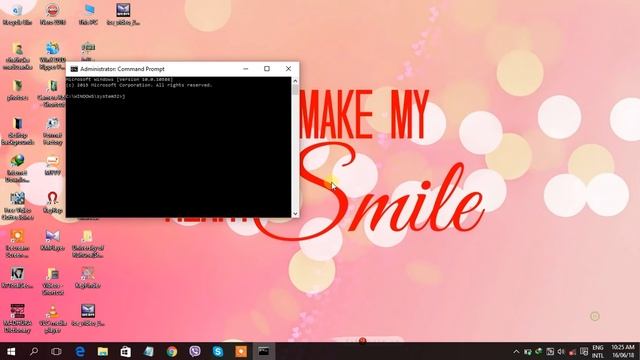640x360 pixels.
Task: Open Task View from taskbar
Action: click(56, 351)
